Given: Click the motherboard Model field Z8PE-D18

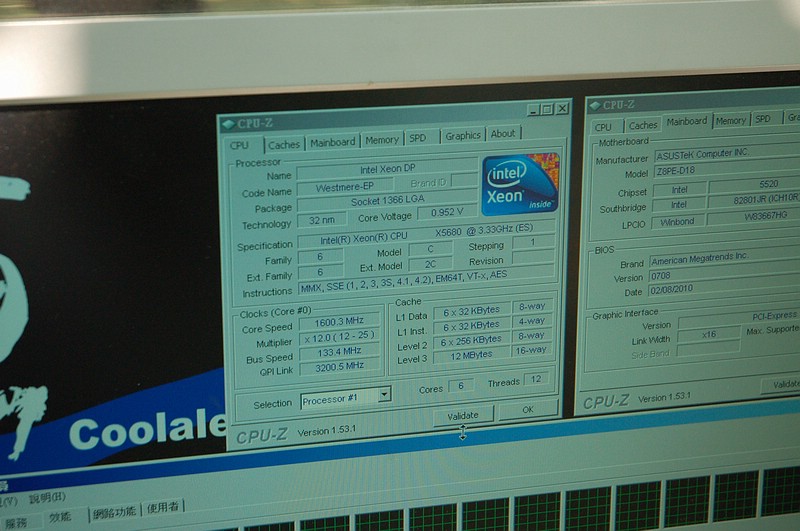Looking at the screenshot, I should (727, 169).
